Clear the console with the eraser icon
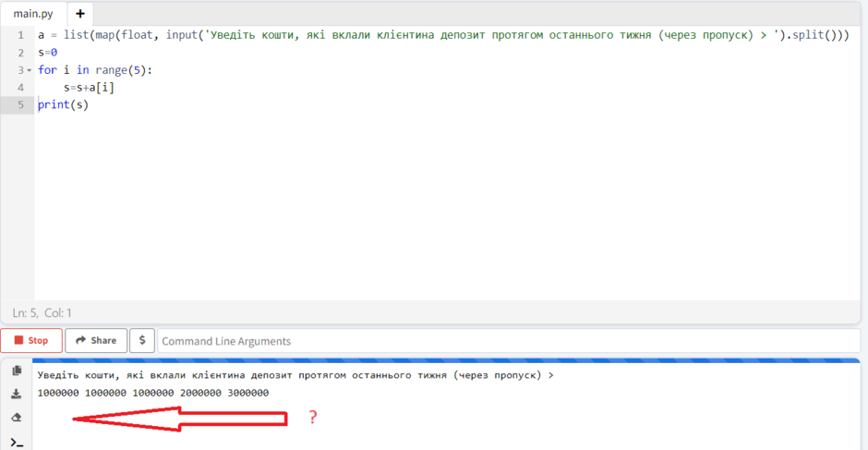 click(17, 418)
